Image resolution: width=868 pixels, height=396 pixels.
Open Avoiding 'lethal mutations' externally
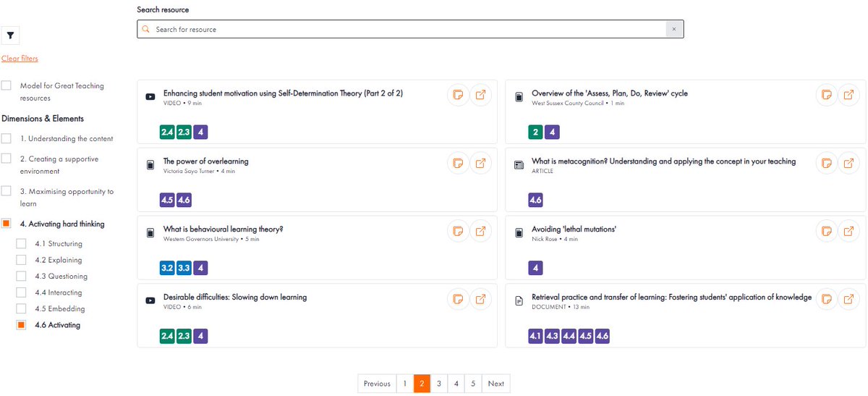coord(849,232)
